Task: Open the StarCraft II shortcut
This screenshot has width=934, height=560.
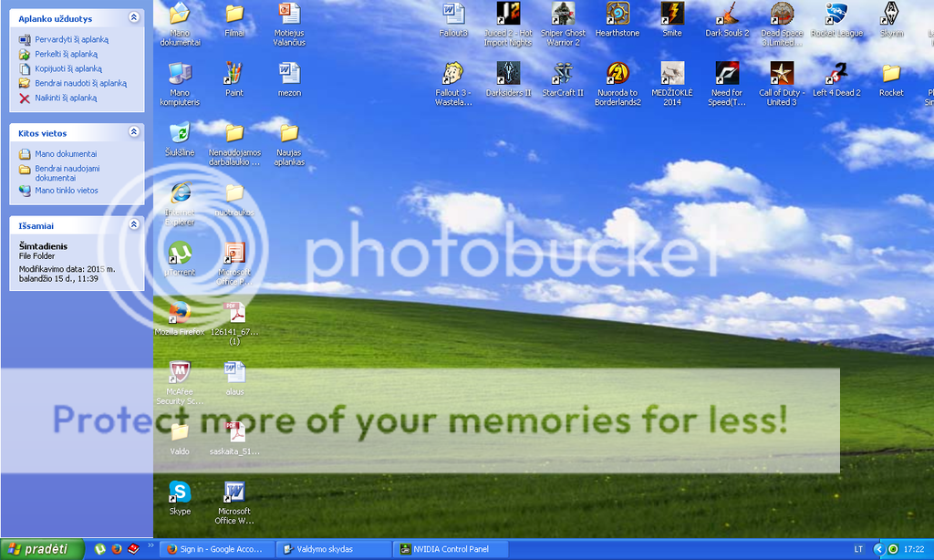Action: pos(563,74)
